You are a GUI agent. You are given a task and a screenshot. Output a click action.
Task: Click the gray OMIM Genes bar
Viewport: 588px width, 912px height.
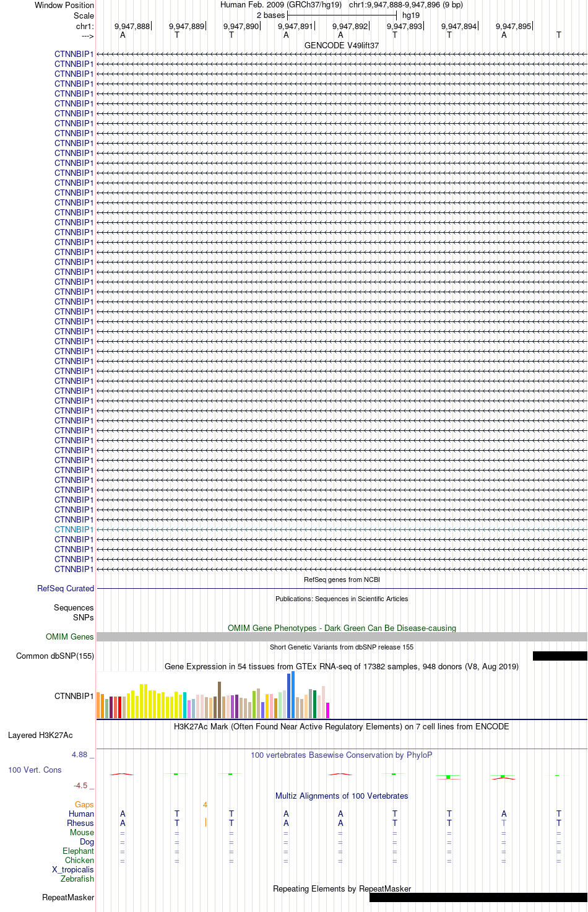342,636
